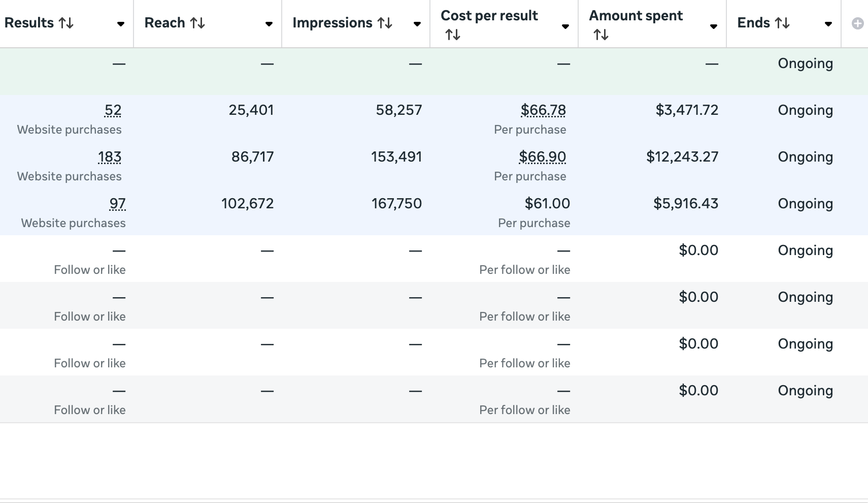Select the $61.00 cost per purchase

coord(547,204)
